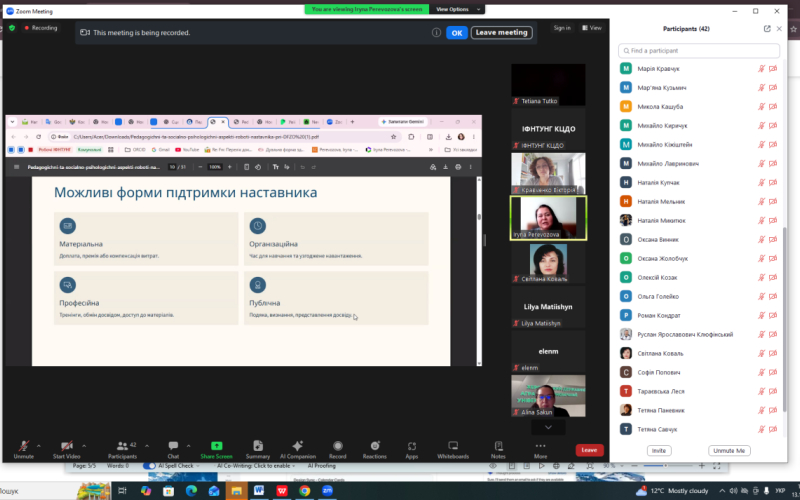The height and width of the screenshot is (500, 800).
Task: Click the Zoom icon on the taskbar
Action: click(x=327, y=491)
